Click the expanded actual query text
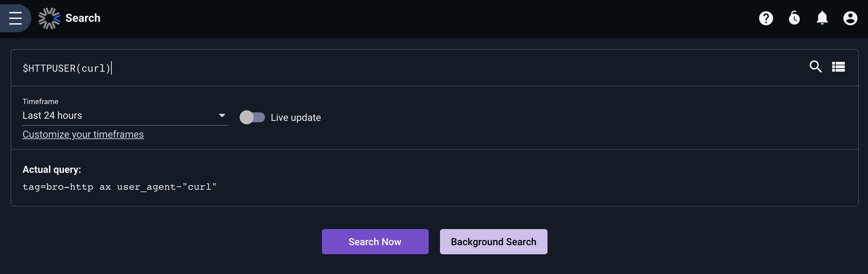 pos(119,187)
